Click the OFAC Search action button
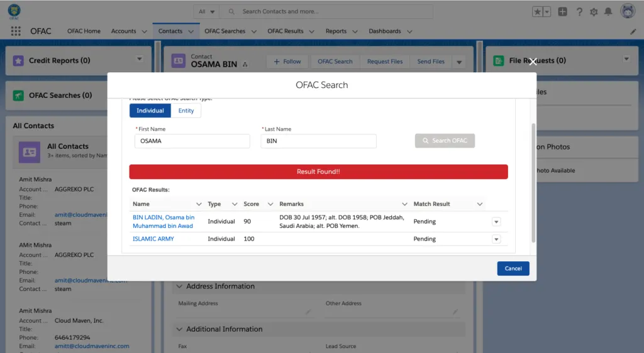This screenshot has height=353, width=644. click(335, 62)
